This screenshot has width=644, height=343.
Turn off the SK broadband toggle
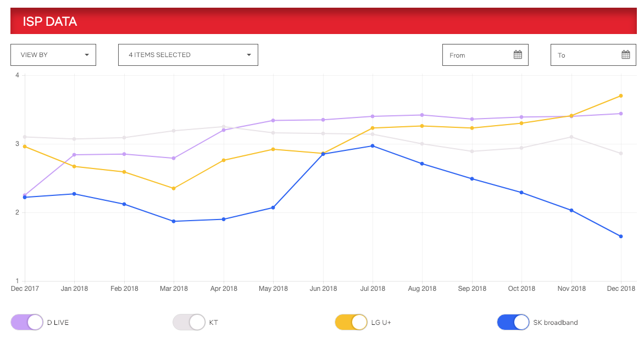click(513, 322)
